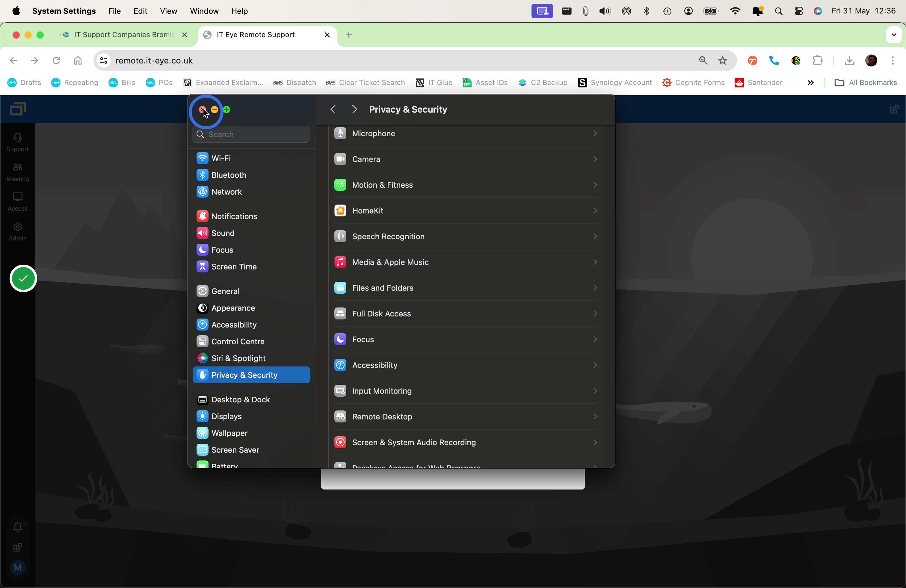This screenshot has width=906, height=588.
Task: Click the Chrome reload button
Action: (56, 60)
